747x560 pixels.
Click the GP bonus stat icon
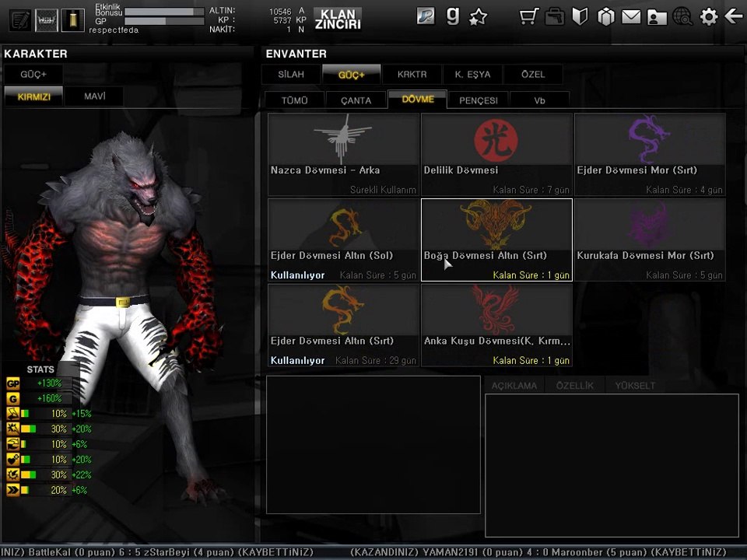pos(13,383)
